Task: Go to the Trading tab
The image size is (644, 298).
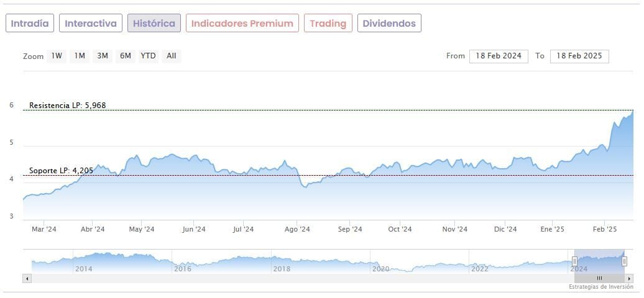Action: pyautogui.click(x=328, y=24)
